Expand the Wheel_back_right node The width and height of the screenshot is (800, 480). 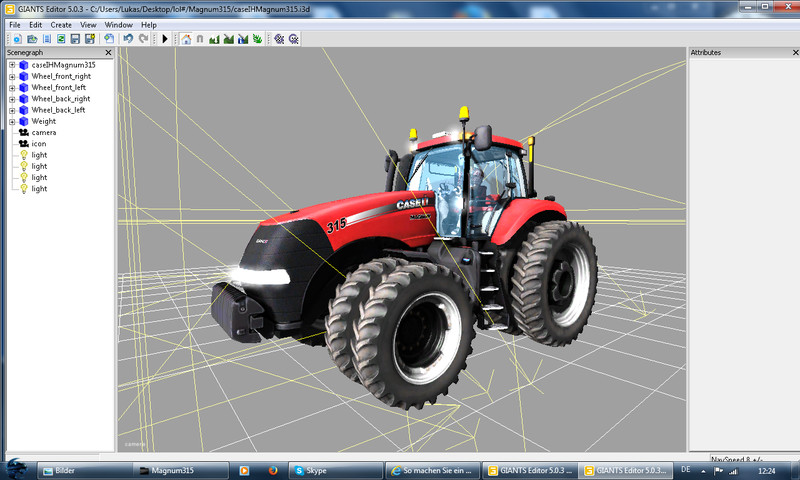click(12, 99)
